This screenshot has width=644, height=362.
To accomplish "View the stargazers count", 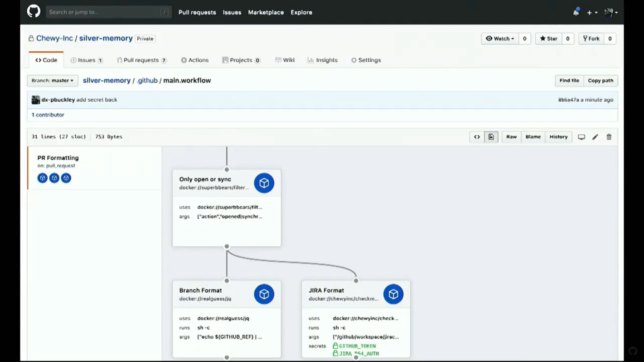I will pos(568,39).
